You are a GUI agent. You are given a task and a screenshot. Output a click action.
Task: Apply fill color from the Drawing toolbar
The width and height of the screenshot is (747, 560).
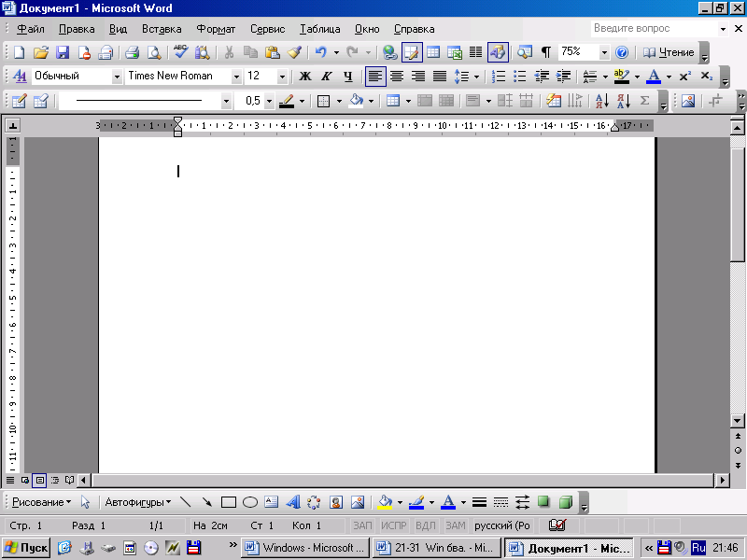pyautogui.click(x=385, y=502)
